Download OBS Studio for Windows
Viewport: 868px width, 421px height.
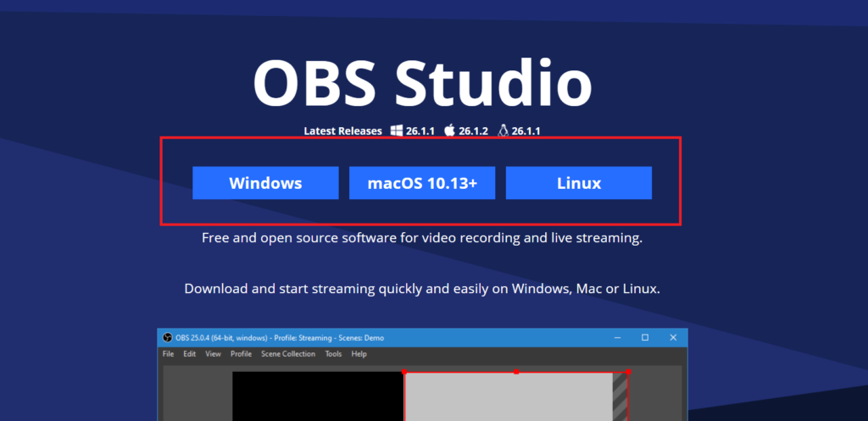[265, 183]
